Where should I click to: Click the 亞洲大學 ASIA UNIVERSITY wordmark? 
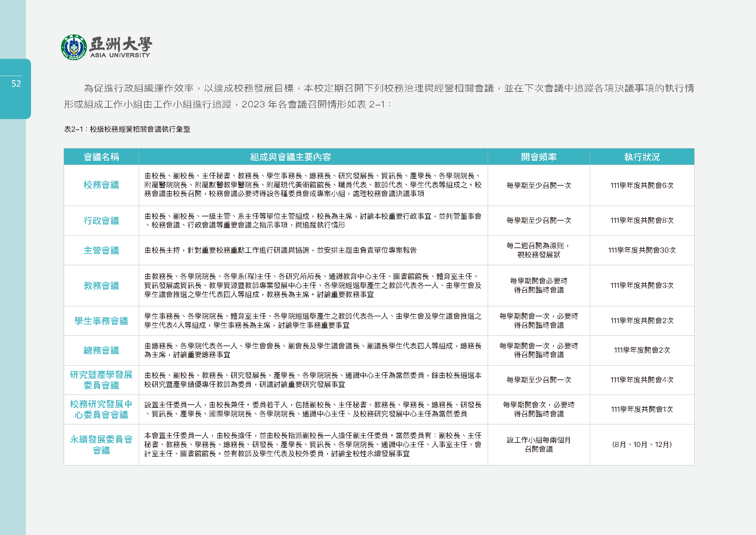[121, 47]
